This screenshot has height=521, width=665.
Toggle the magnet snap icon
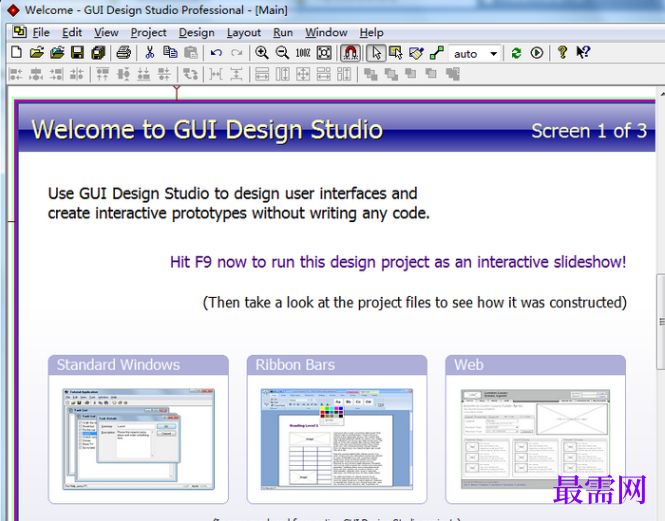pyautogui.click(x=351, y=53)
